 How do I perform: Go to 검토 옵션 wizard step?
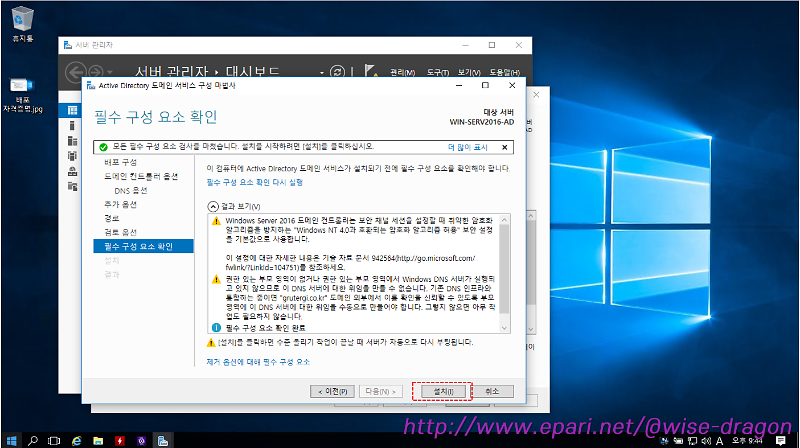(x=120, y=232)
